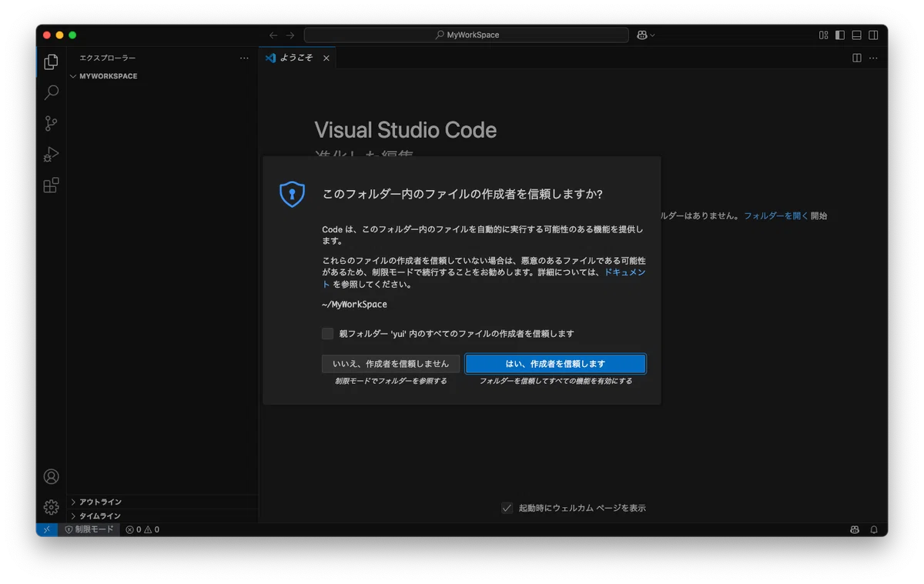Click the remote window icon in status bar
This screenshot has height=584, width=924.
click(x=46, y=529)
